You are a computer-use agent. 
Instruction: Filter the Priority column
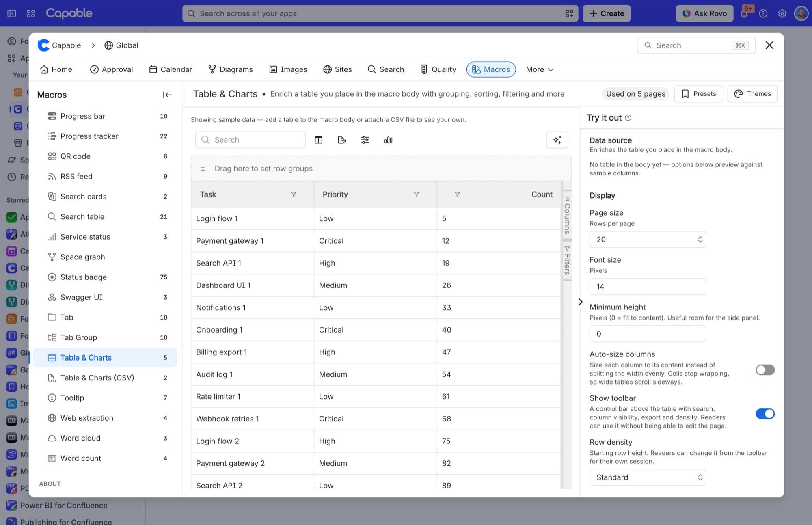(x=417, y=194)
